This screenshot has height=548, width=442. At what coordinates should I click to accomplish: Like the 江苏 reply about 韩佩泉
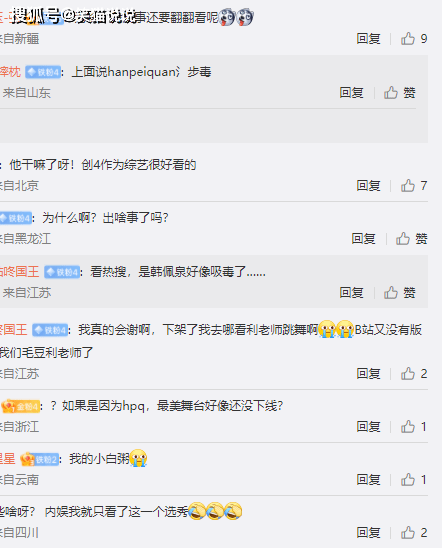click(400, 293)
